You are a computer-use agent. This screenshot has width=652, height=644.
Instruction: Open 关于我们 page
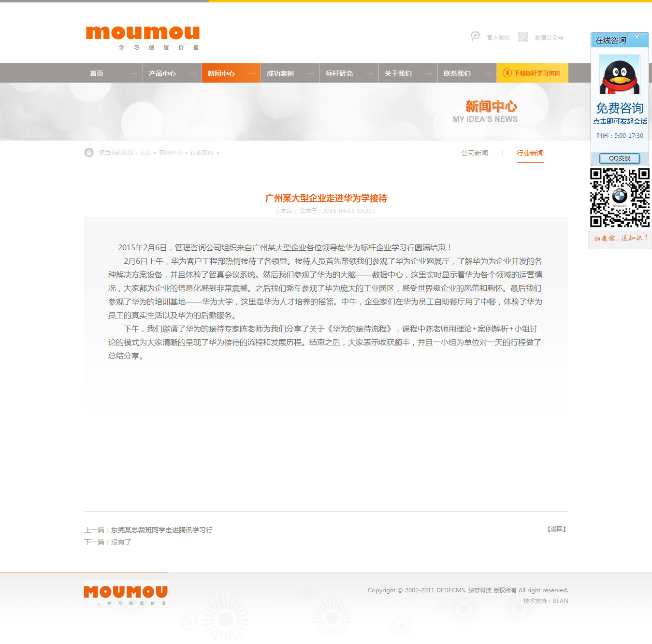click(x=398, y=73)
